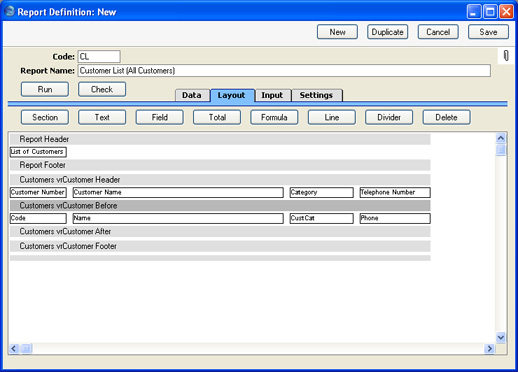Click the horizontal scrollbar right arrow
This screenshot has height=372, width=518.
[489, 349]
